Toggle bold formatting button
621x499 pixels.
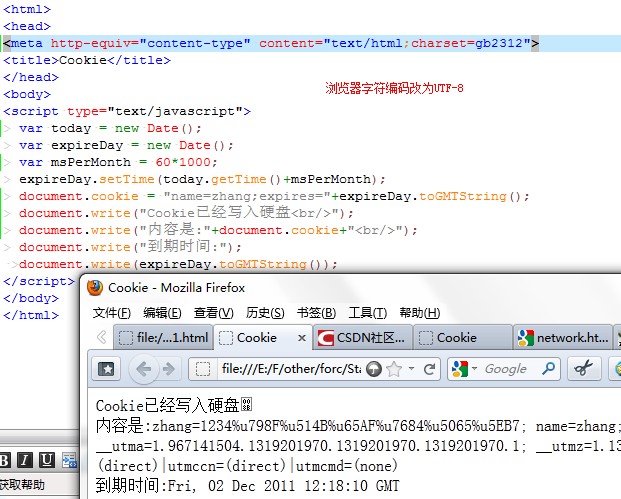click(x=5, y=461)
